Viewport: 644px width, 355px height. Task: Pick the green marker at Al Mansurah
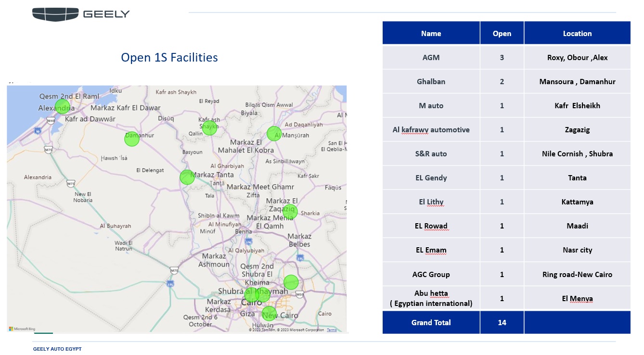pyautogui.click(x=274, y=133)
